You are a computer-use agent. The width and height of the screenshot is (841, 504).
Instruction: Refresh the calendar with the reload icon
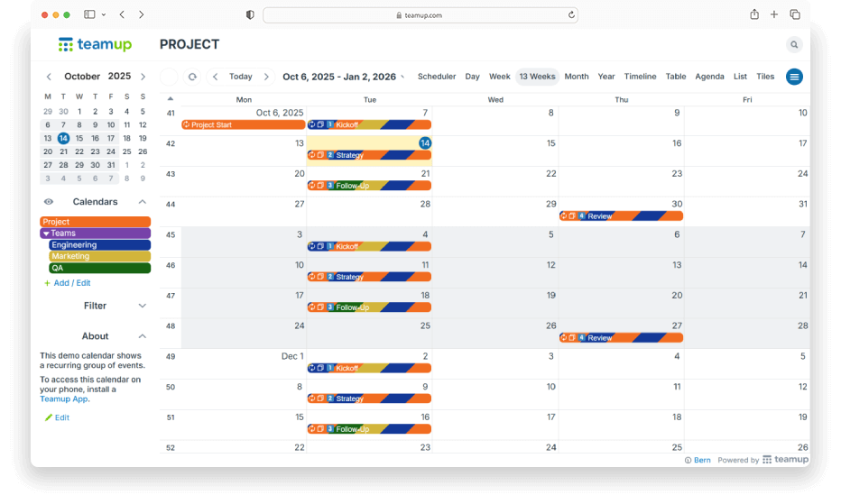coord(192,77)
